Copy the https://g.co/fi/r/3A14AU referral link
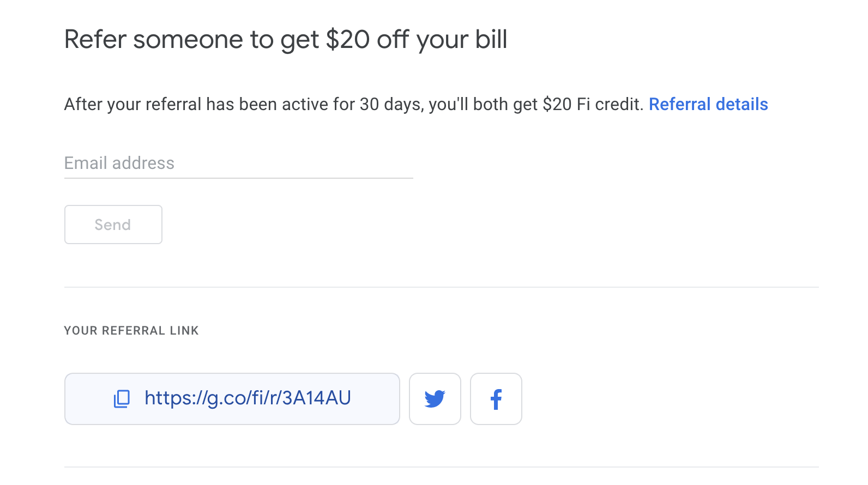 tap(247, 398)
